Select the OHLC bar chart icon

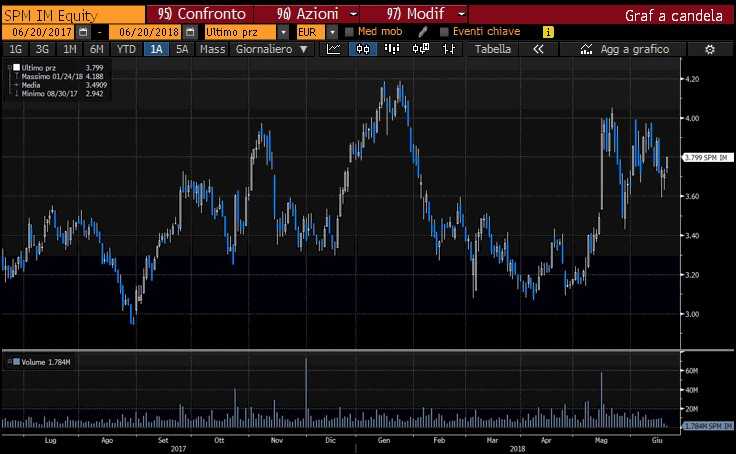coord(449,49)
